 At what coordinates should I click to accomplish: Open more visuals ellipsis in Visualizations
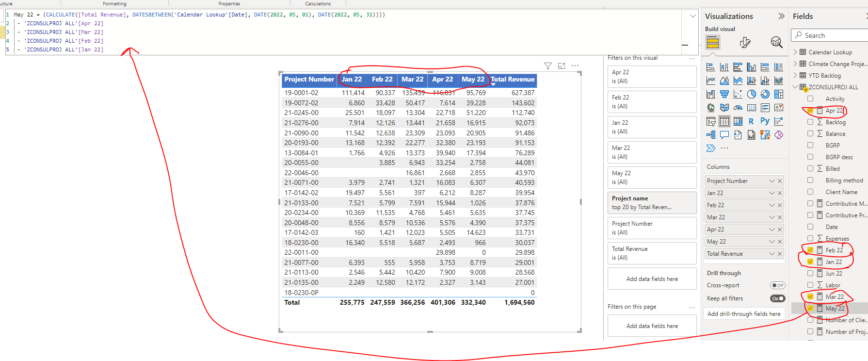pyautogui.click(x=724, y=148)
